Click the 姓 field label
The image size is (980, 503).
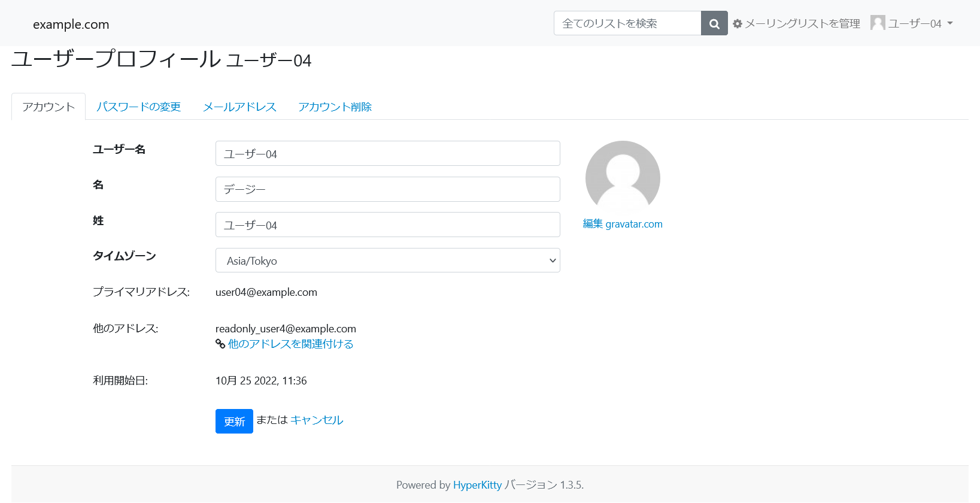(x=98, y=220)
